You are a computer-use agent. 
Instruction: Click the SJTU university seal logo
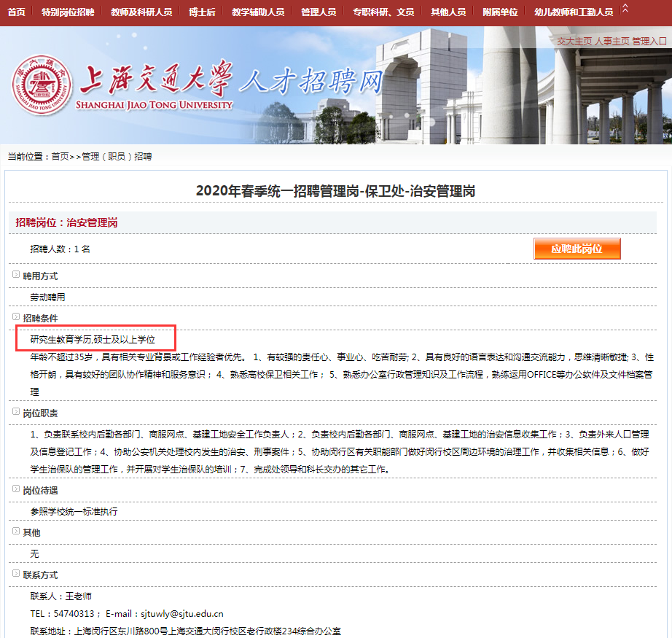click(42, 85)
